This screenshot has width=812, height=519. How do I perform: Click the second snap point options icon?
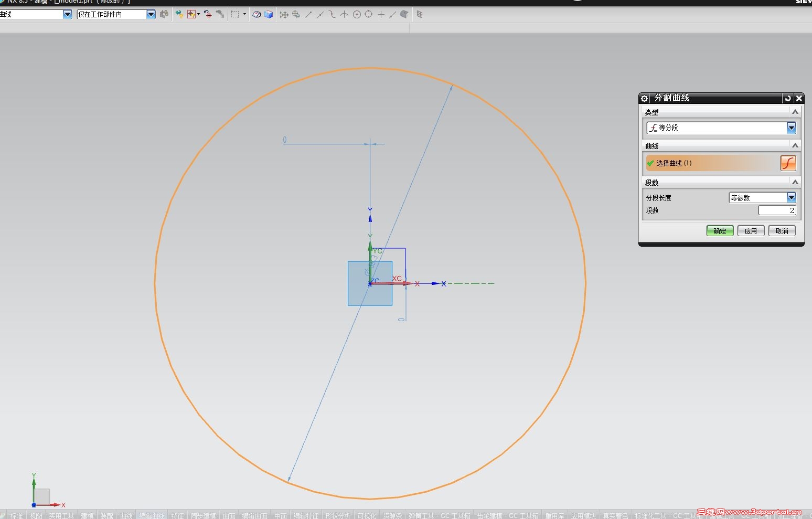pyautogui.click(x=296, y=15)
